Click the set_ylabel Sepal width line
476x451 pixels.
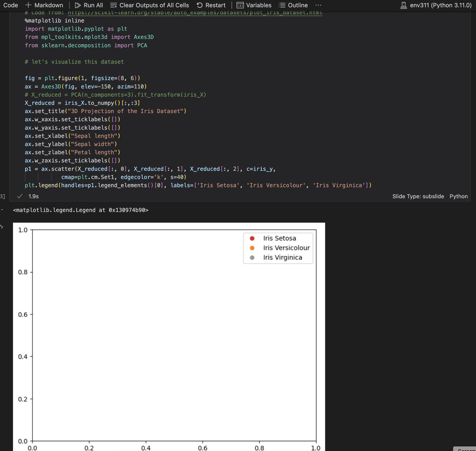pos(71,144)
